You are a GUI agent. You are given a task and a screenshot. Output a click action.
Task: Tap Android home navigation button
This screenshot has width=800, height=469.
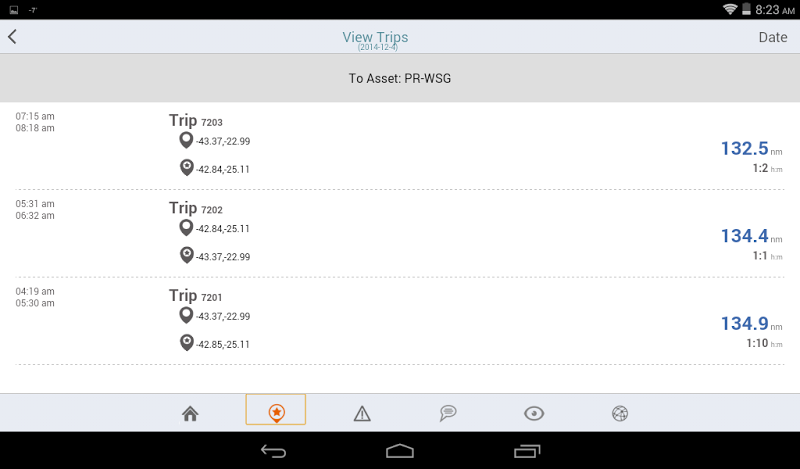click(399, 451)
